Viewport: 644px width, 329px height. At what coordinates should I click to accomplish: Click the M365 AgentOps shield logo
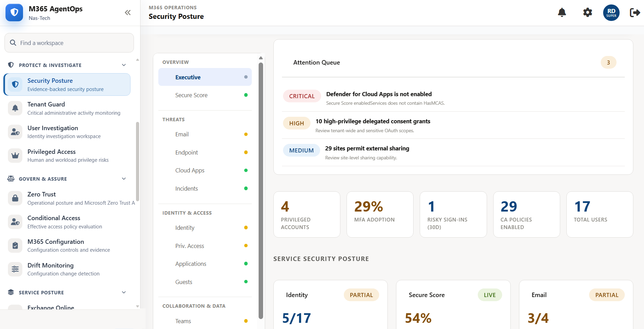click(x=14, y=13)
